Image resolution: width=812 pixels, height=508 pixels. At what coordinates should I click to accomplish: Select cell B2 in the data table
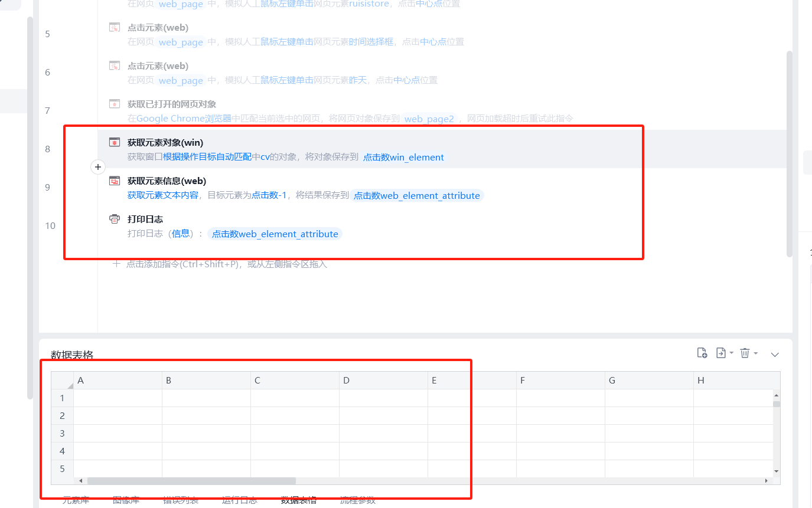(207, 416)
